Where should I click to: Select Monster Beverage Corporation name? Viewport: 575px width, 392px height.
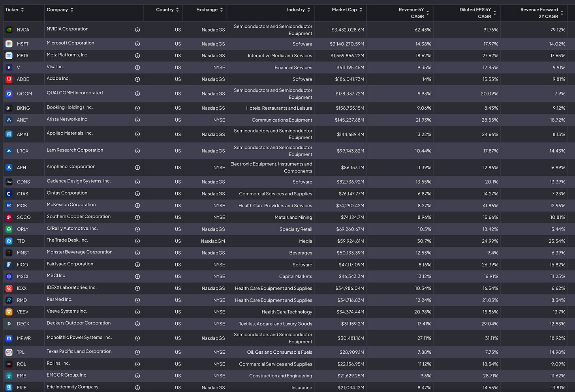pyautogui.click(x=79, y=252)
